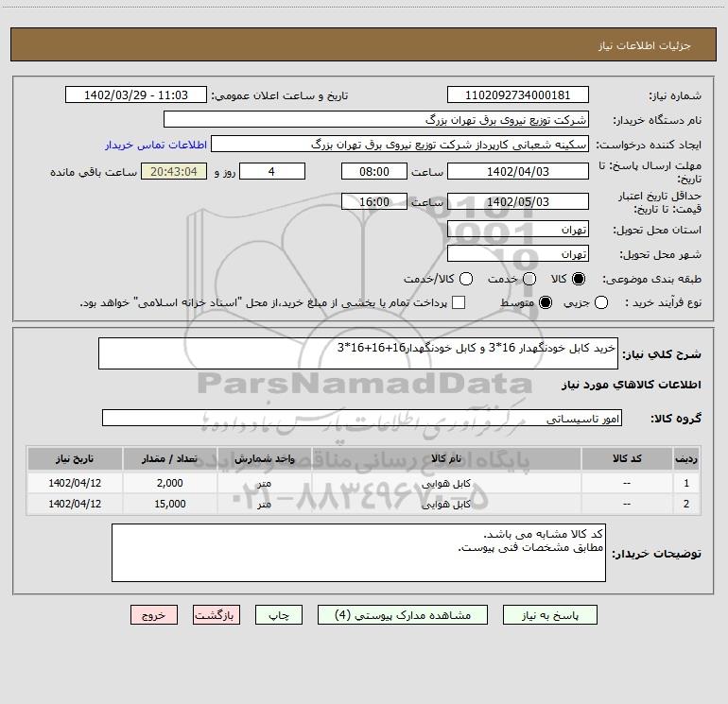The width and height of the screenshot is (728, 704).
Task: Click the ردیف column header
Action: point(686,458)
